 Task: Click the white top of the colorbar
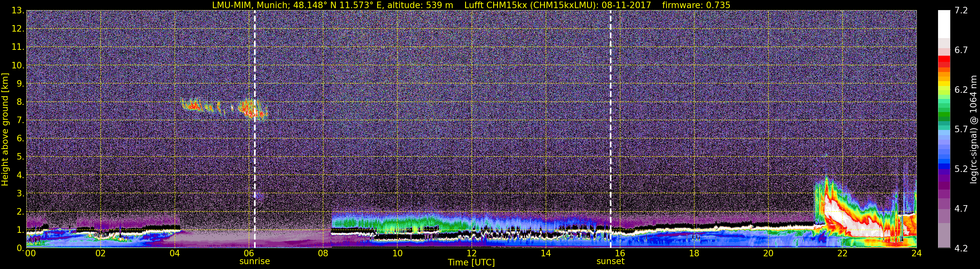(x=944, y=24)
